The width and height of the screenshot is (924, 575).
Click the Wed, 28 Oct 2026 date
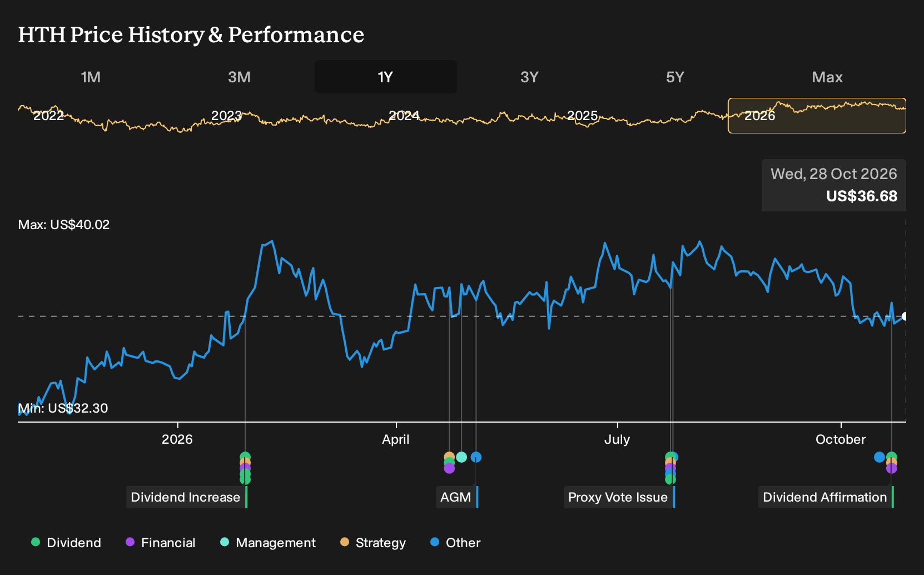coord(833,174)
